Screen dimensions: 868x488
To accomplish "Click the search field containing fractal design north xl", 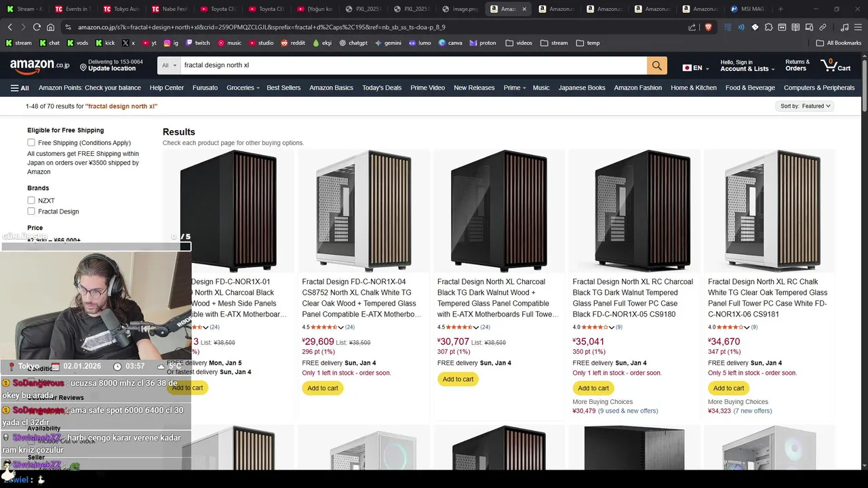I will pos(407,66).
